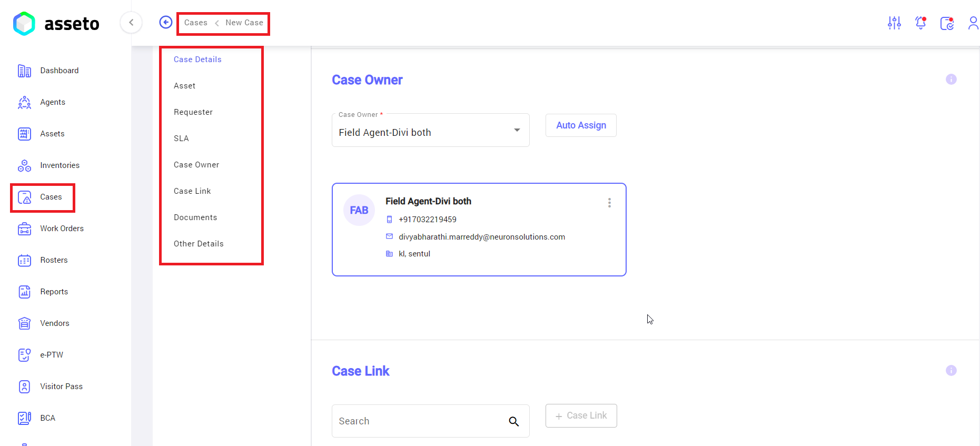This screenshot has width=980, height=446.
Task: Open Work Orders from the sidebar
Action: (x=62, y=229)
